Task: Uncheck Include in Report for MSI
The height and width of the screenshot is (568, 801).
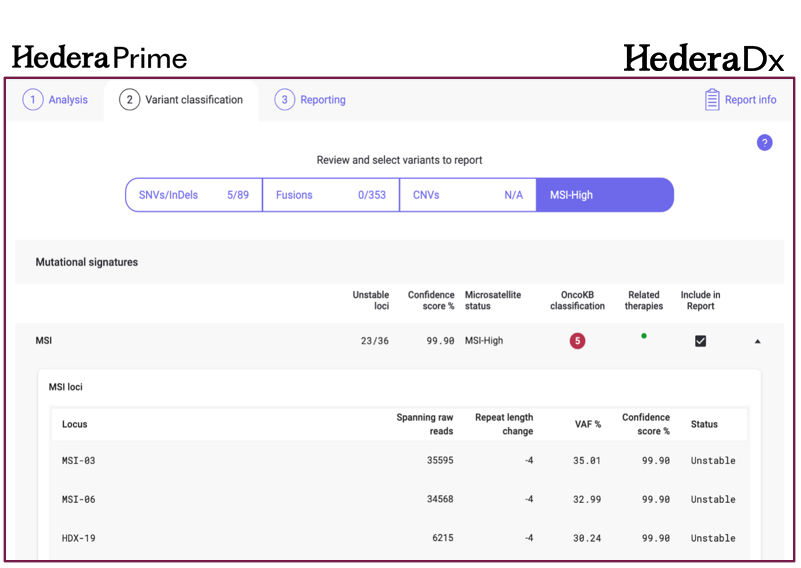Action: click(700, 341)
